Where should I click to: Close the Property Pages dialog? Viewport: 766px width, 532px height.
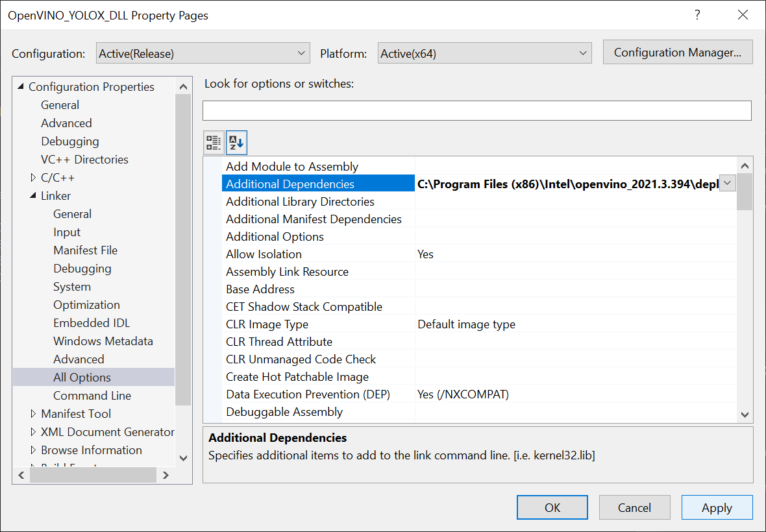pyautogui.click(x=743, y=15)
